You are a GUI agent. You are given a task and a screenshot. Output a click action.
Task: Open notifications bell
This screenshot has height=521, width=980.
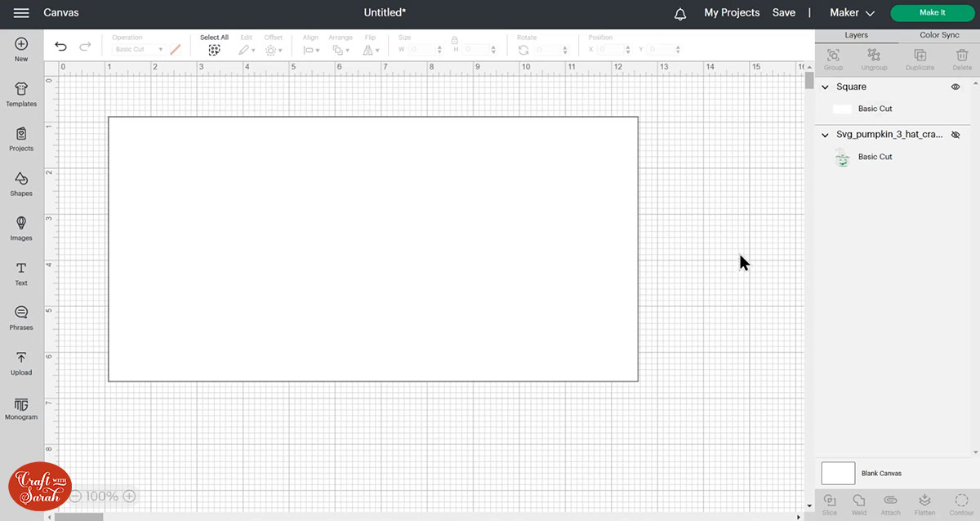(x=680, y=14)
